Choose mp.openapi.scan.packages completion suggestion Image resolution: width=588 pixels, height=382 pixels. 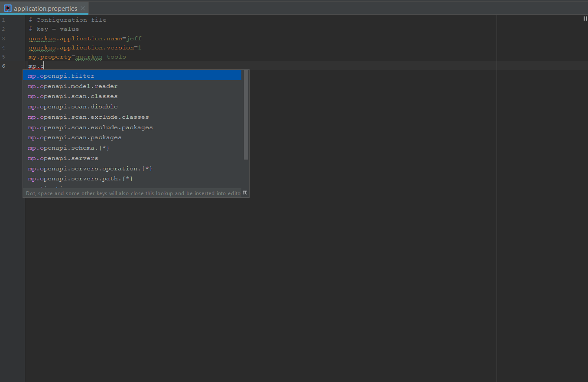click(132, 137)
